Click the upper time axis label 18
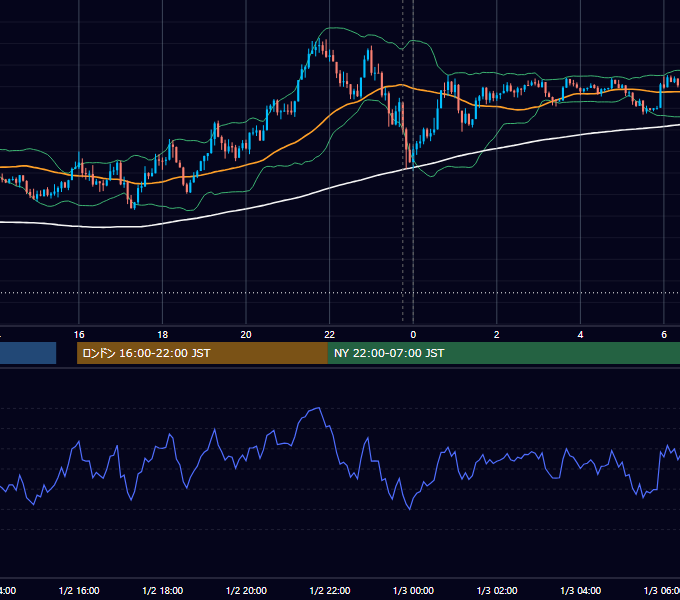The image size is (680, 600). point(162,335)
